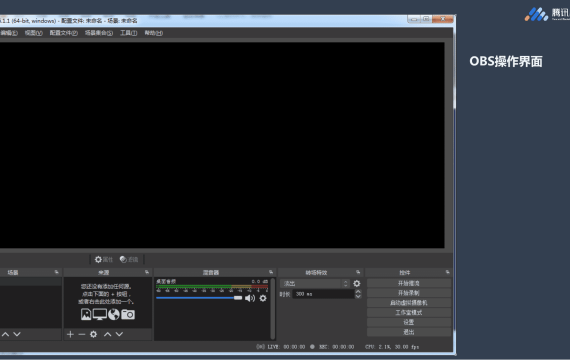570x360 pixels.
Task: Move source up with the up arrow
Action: click(x=108, y=334)
